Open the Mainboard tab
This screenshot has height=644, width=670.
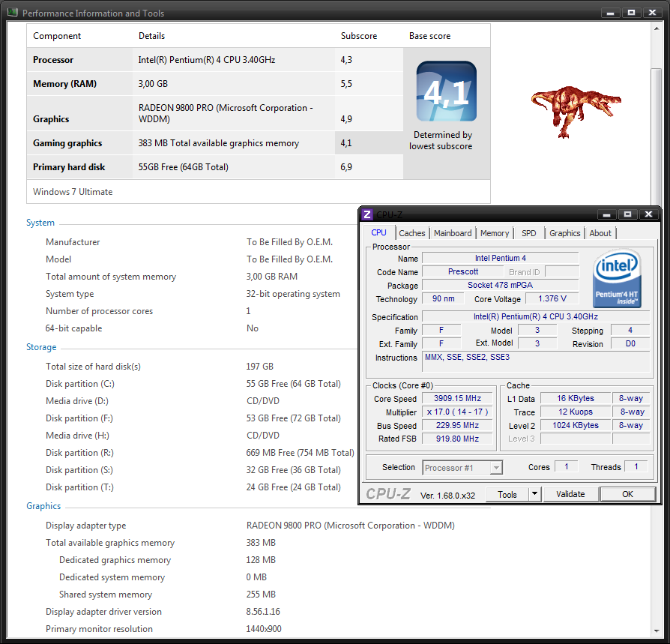(453, 233)
